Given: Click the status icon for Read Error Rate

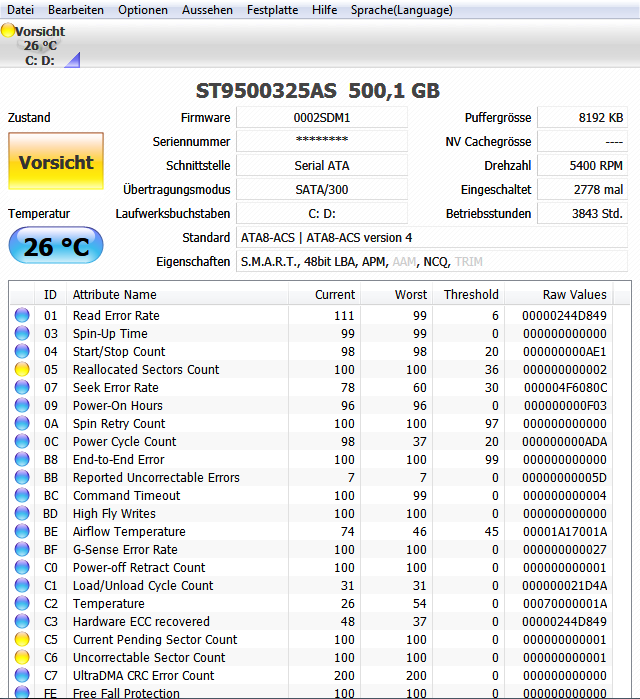Looking at the screenshot, I should click(22, 315).
